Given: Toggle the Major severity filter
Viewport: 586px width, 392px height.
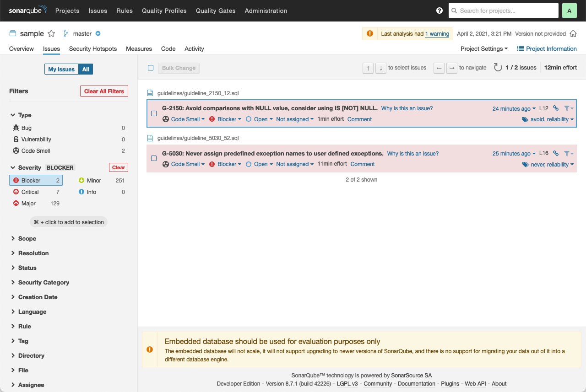Looking at the screenshot, I should [x=36, y=204].
